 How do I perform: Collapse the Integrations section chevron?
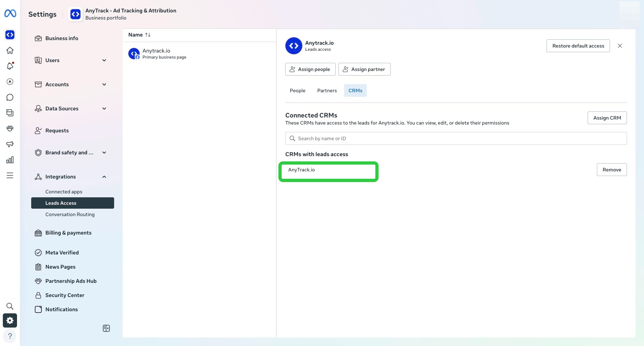pyautogui.click(x=104, y=177)
